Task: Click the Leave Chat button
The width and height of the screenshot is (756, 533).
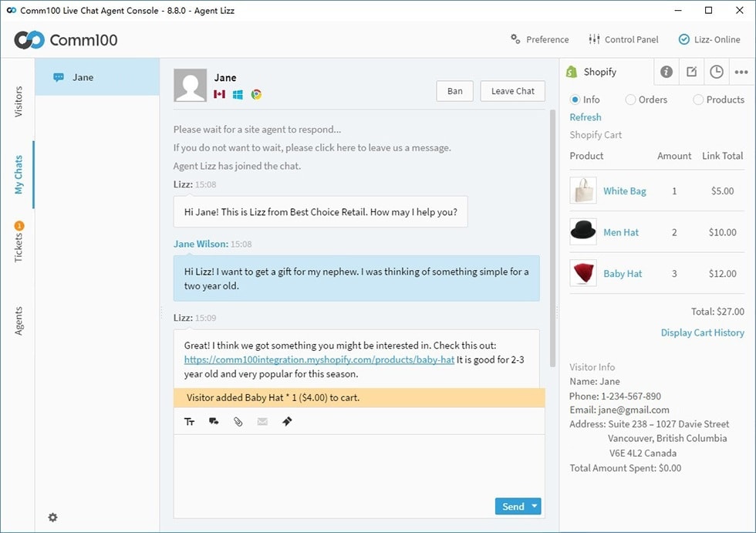Action: pyautogui.click(x=512, y=91)
